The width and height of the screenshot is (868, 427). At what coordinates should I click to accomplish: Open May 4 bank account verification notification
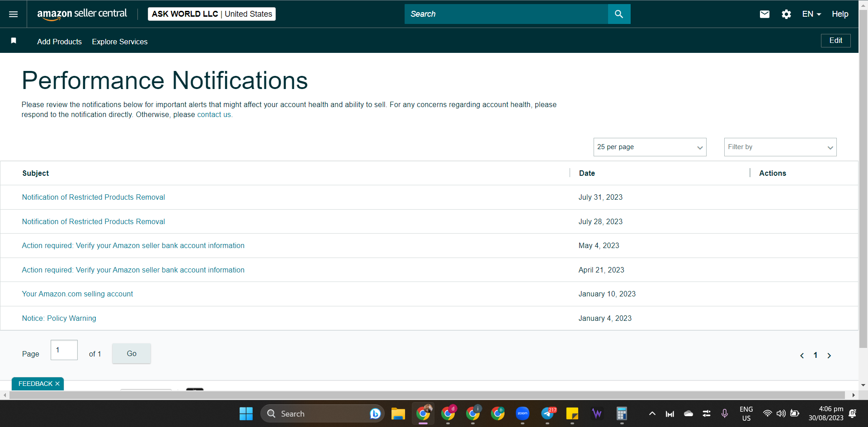click(133, 245)
